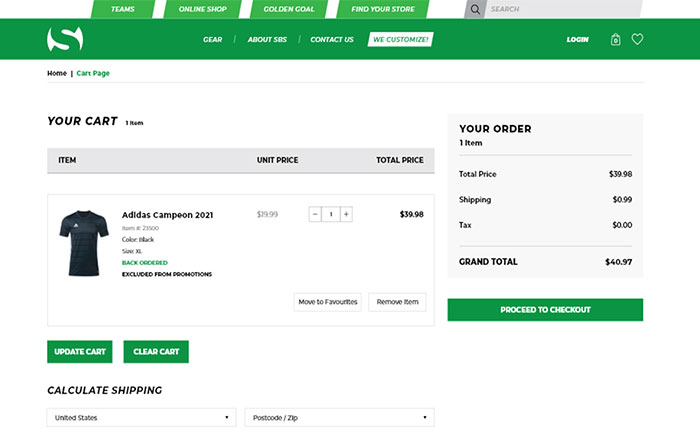Open Contact Us menu item
The height and width of the screenshot is (435, 700).
coord(332,39)
